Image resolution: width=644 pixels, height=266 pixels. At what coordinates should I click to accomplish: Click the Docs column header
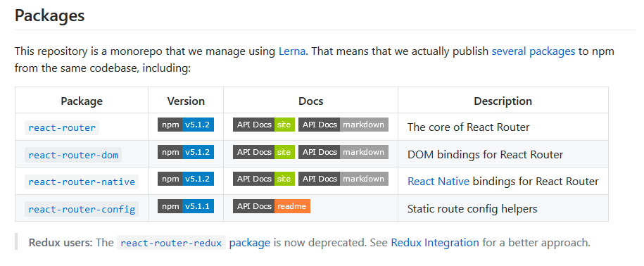[311, 101]
